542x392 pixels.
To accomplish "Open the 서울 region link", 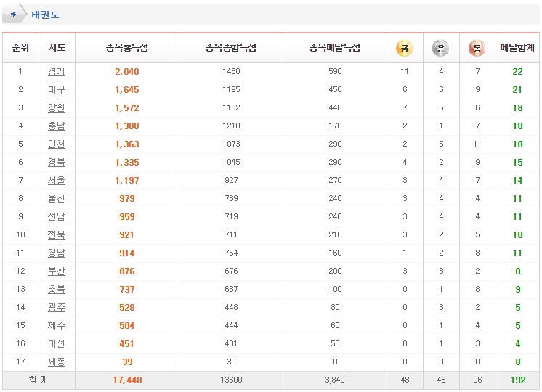I will pyautogui.click(x=57, y=180).
